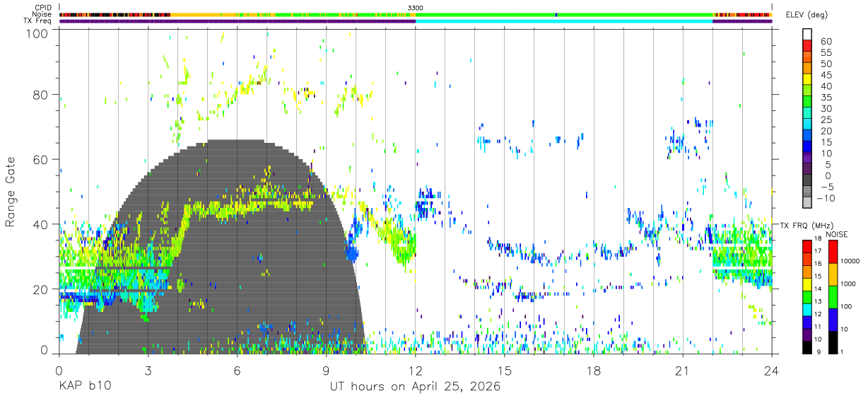Pick the cyan 20–25 degree ELEV swatch

pyautogui.click(x=807, y=125)
